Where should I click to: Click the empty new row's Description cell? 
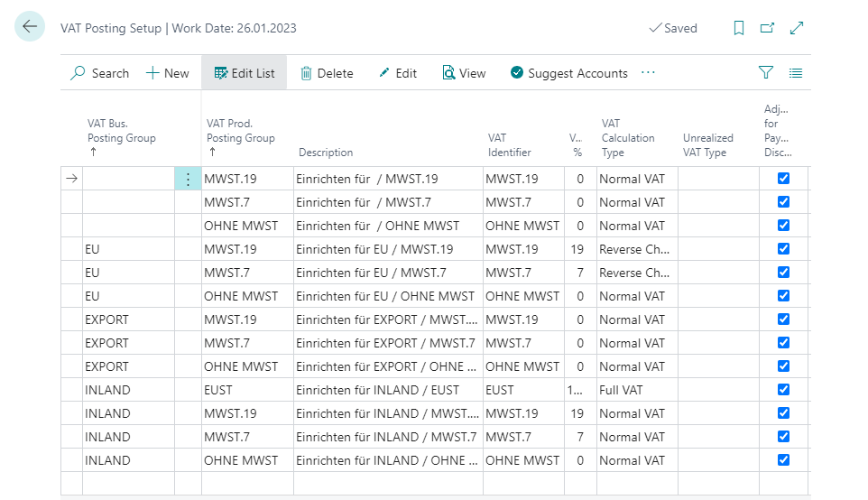tap(388, 484)
